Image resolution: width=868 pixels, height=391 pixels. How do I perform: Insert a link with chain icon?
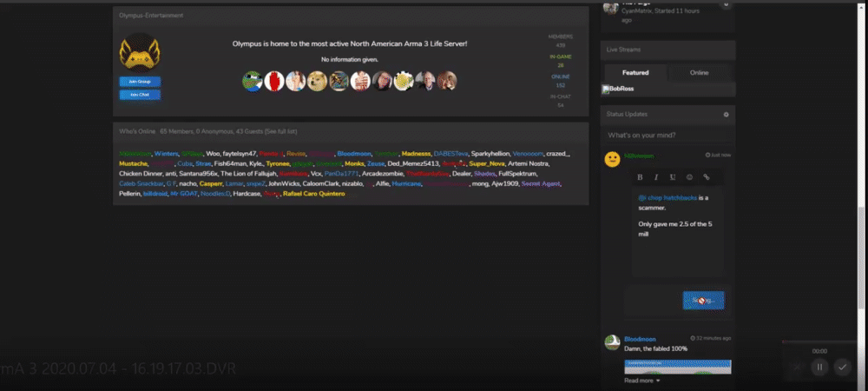[x=707, y=177]
